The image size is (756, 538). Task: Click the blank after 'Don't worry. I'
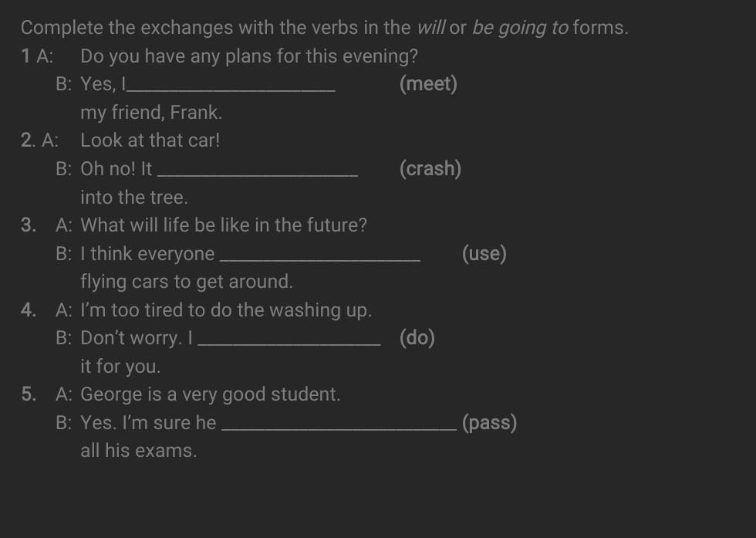coord(289,340)
